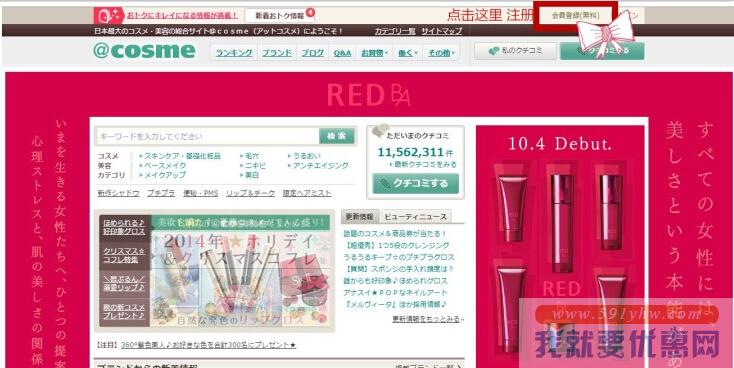
Task: Open news item 話題のコスメ&商品券が当たる！
Action: click(396, 233)
